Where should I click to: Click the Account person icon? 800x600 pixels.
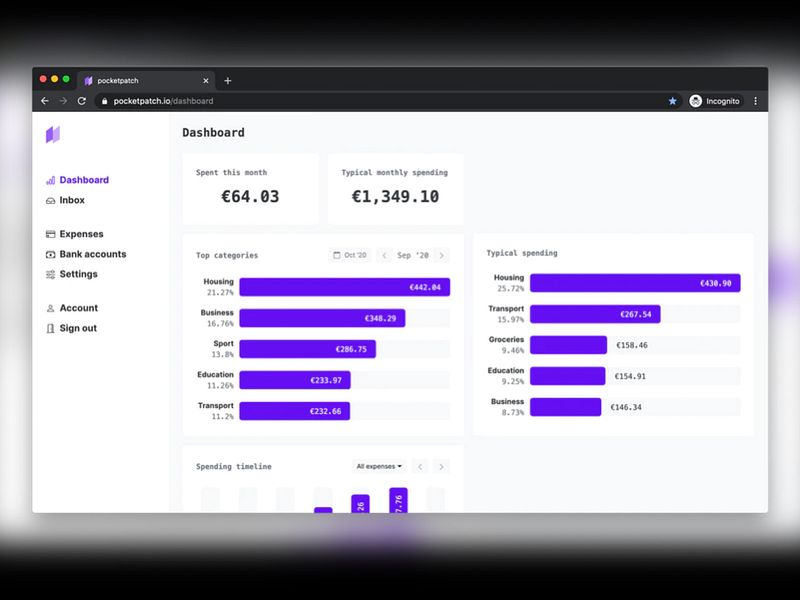(x=51, y=308)
